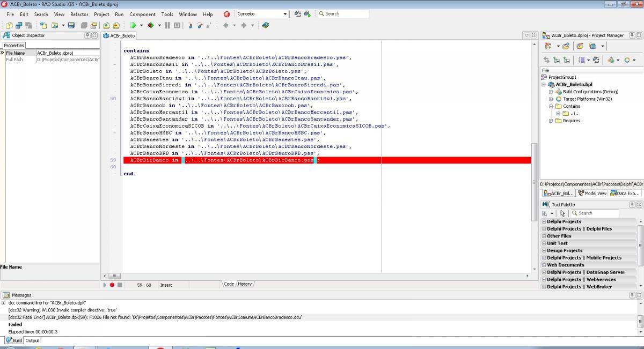
Task: Click the Program Reset stop icon
Action: tap(177, 25)
